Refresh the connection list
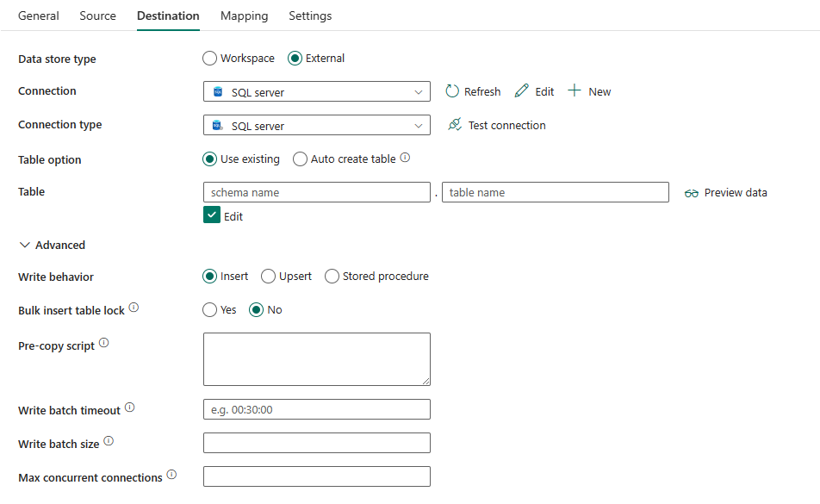The image size is (820, 504). tap(473, 90)
